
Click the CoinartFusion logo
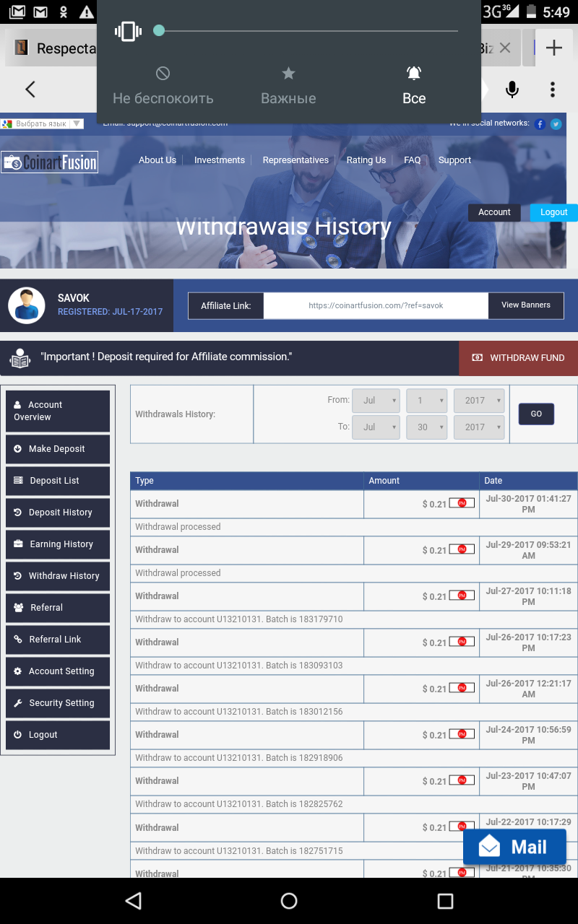(49, 162)
